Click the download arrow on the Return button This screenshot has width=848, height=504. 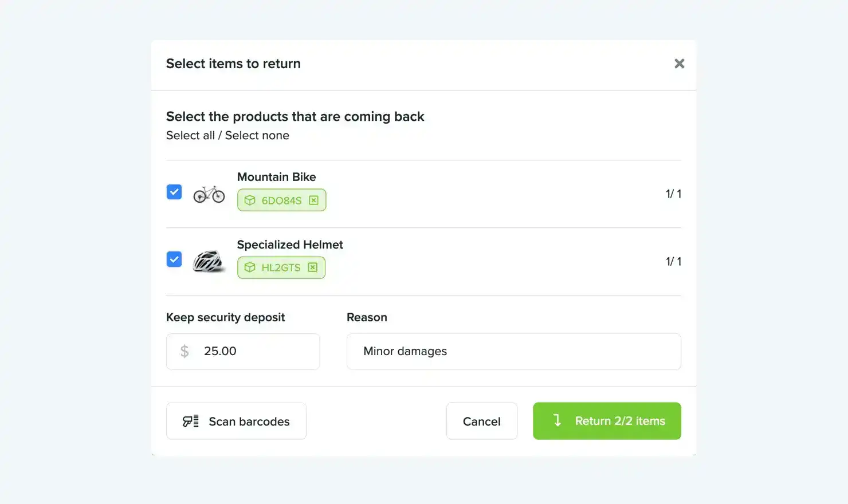tap(556, 421)
